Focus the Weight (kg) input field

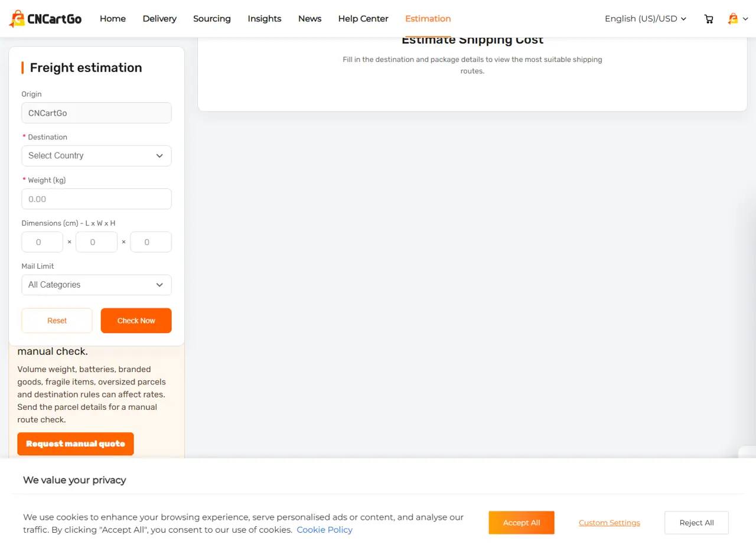click(x=96, y=199)
